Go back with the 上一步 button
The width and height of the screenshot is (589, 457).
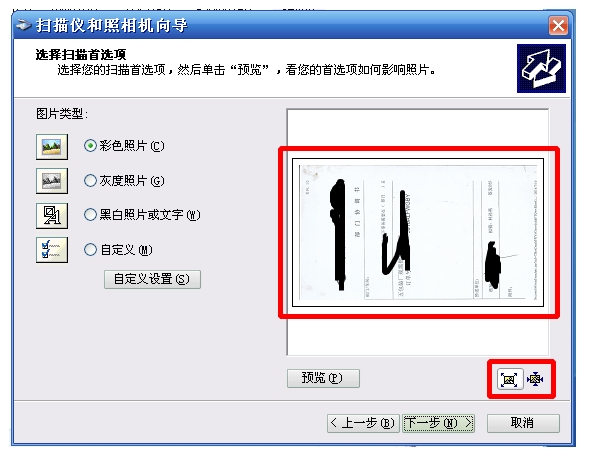pos(363,423)
